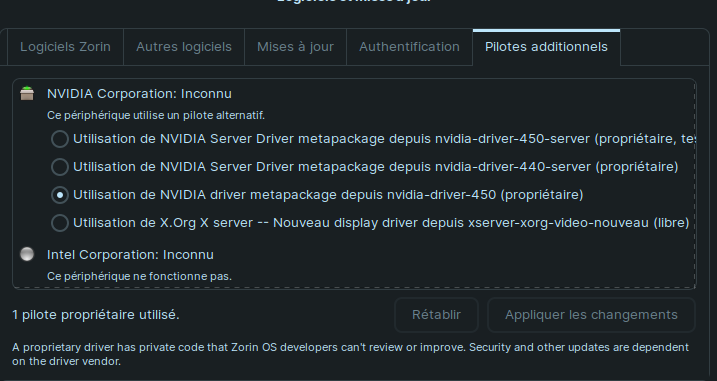Click 'Ce périphérique utilise un pilote alternatif' text
The image size is (717, 381).
(x=156, y=115)
